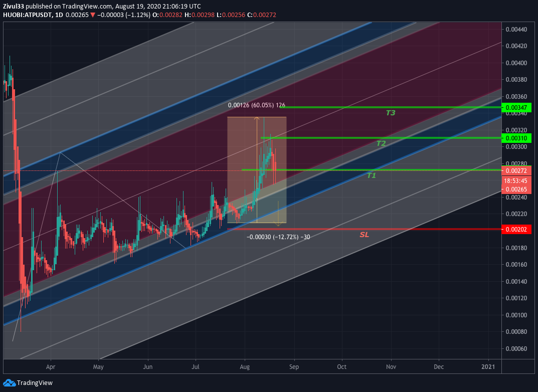
Task: Click Sep on the time axis
Action: [294, 366]
